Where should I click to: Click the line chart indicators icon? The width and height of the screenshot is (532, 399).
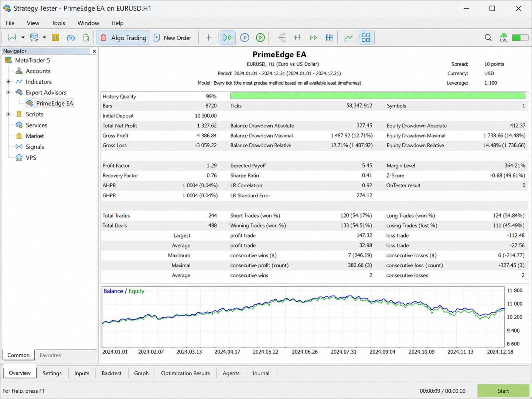pos(348,38)
